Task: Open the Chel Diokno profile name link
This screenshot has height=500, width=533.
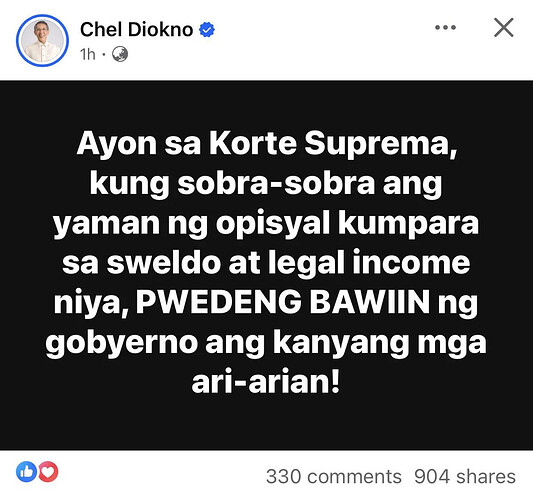Action: tap(137, 29)
